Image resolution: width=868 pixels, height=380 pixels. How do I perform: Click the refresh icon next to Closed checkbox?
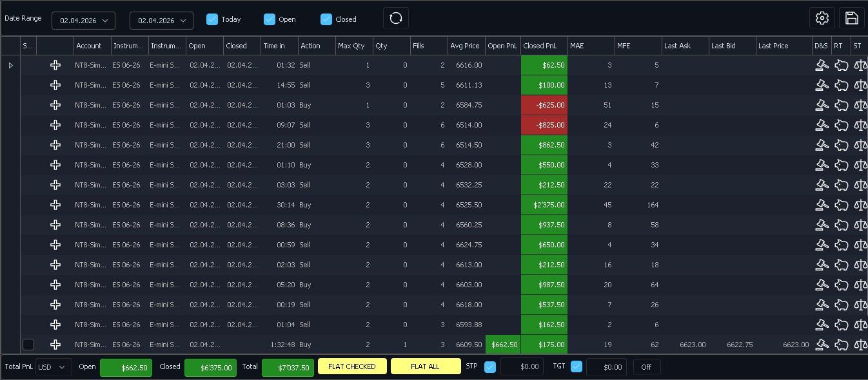(396, 19)
